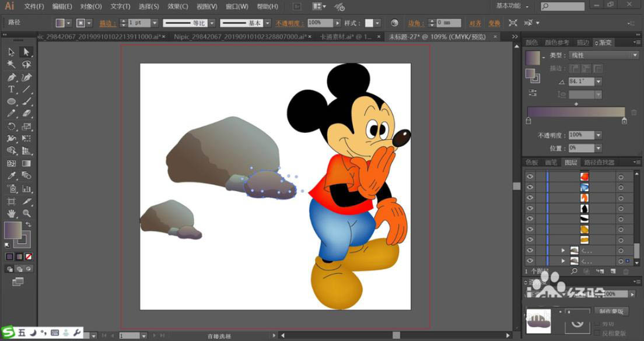
Task: Expand the bottom sublayer group arrow
Action: pyautogui.click(x=563, y=261)
